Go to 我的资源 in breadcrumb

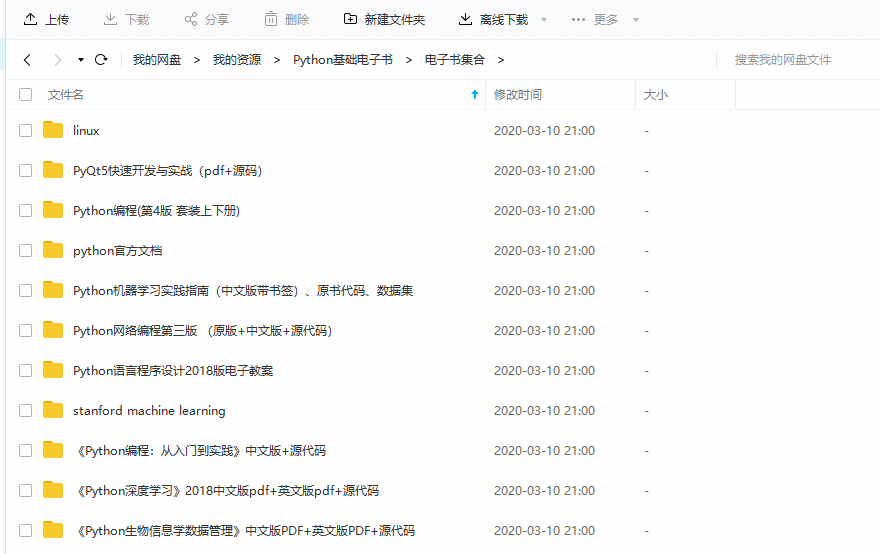point(237,59)
